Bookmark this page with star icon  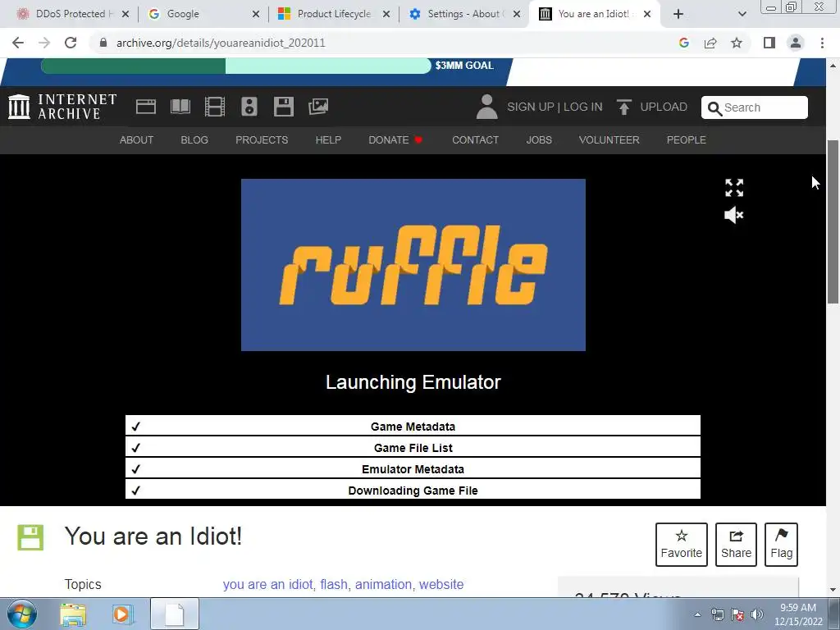(x=737, y=43)
